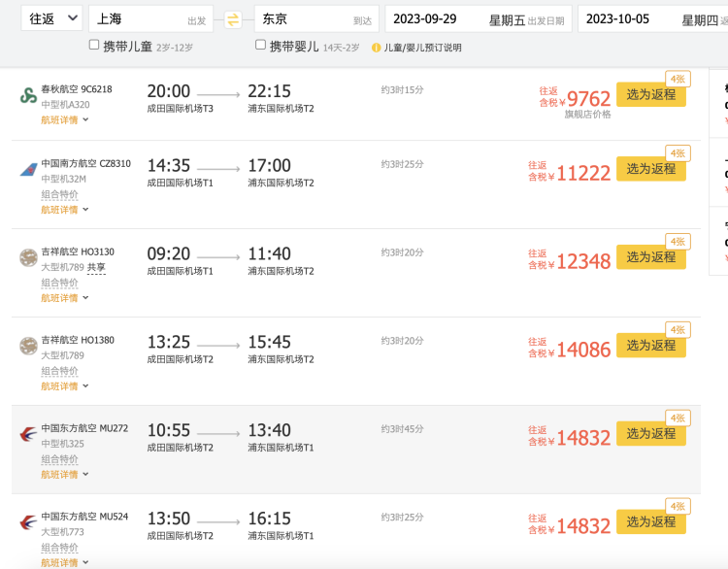The height and width of the screenshot is (569, 728).
Task: Click 组合特价 label on HO3130
Action: click(x=59, y=283)
